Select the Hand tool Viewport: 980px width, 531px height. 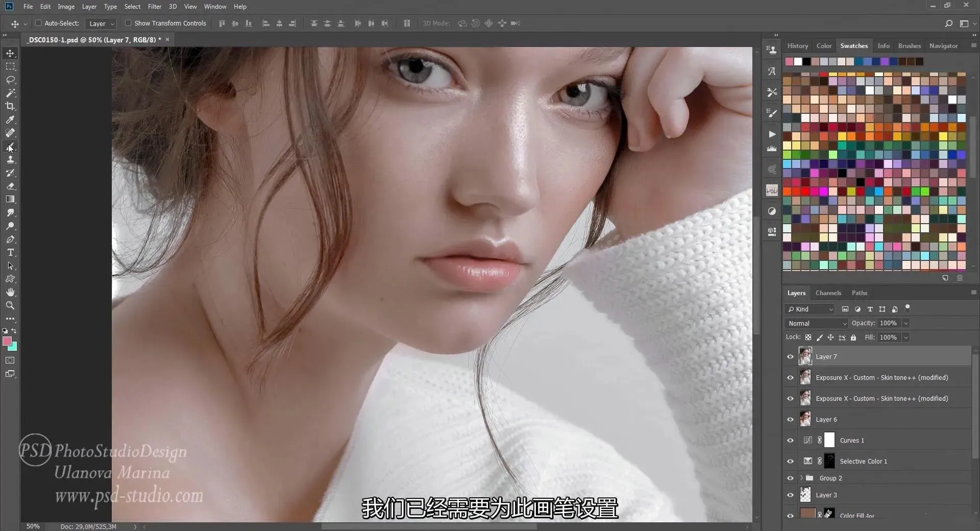tap(10, 292)
